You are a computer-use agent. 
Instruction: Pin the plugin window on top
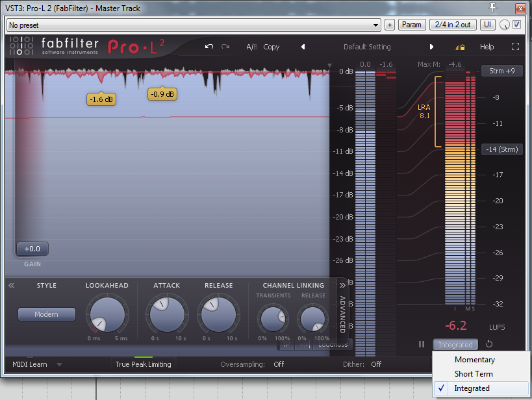(x=492, y=8)
